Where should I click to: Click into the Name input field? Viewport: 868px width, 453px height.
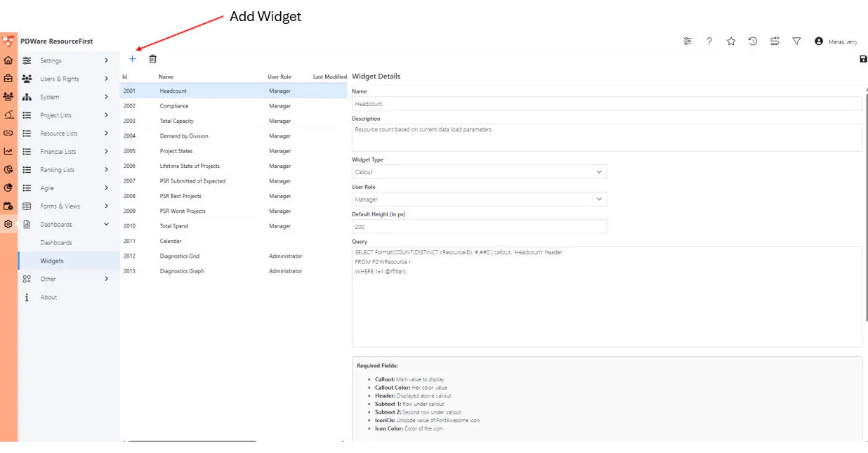[x=607, y=104]
